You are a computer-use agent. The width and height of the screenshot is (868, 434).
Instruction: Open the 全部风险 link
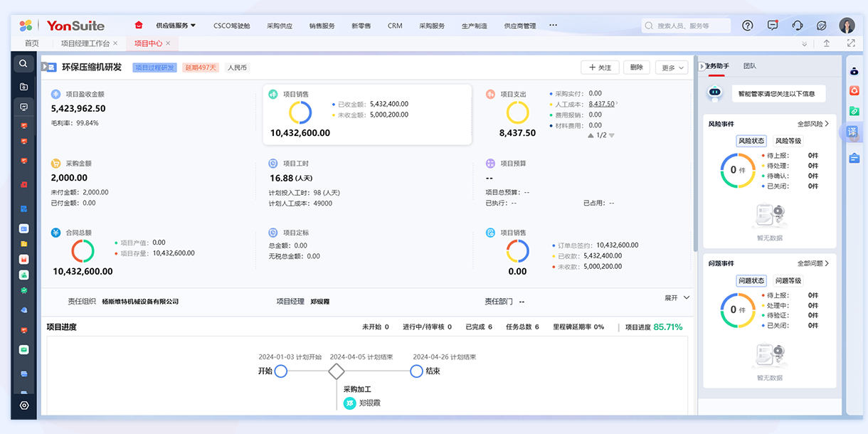click(x=813, y=124)
